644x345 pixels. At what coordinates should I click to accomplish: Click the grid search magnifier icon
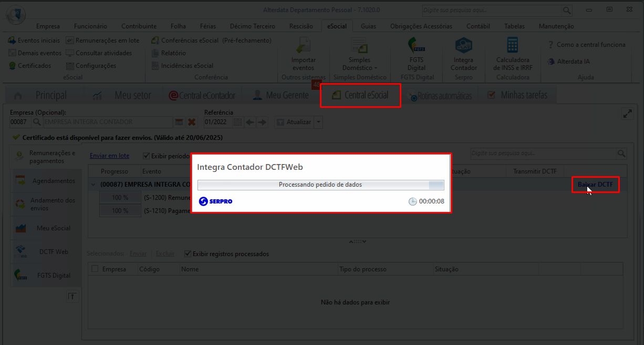[621, 154]
